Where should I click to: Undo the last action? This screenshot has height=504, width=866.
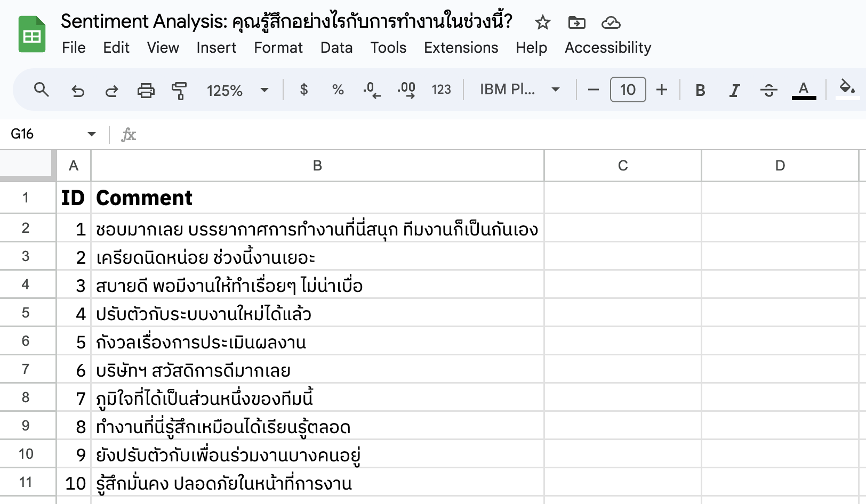coord(78,90)
